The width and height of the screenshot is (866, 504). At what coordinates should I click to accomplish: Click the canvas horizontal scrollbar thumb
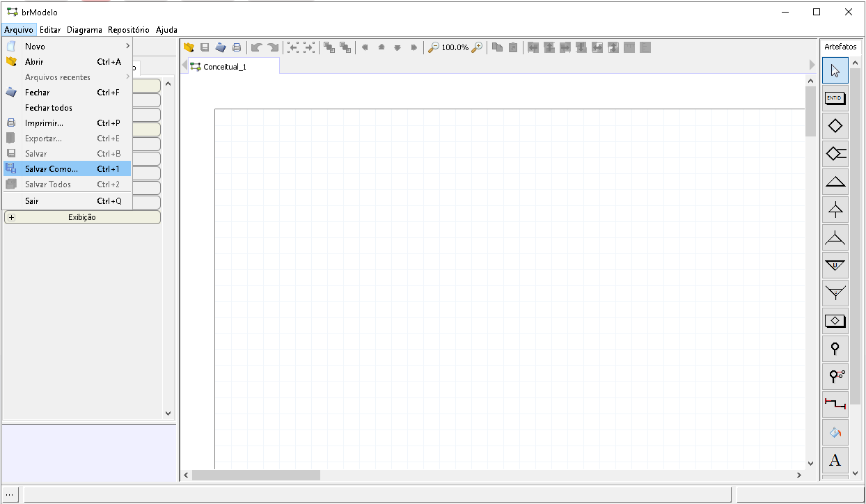(256, 475)
